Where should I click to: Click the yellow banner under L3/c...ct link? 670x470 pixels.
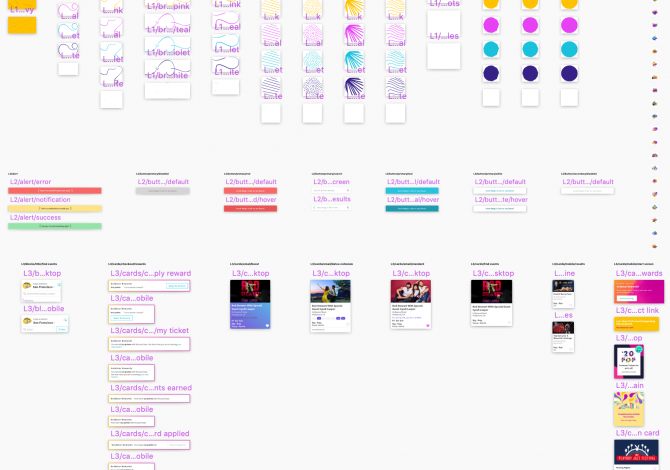pos(636,324)
